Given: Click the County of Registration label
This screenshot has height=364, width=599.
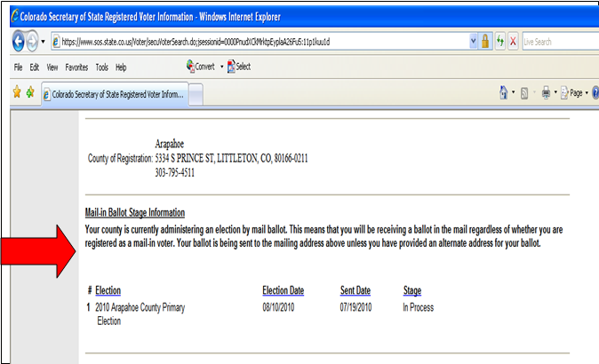Looking at the screenshot, I should point(120,158).
